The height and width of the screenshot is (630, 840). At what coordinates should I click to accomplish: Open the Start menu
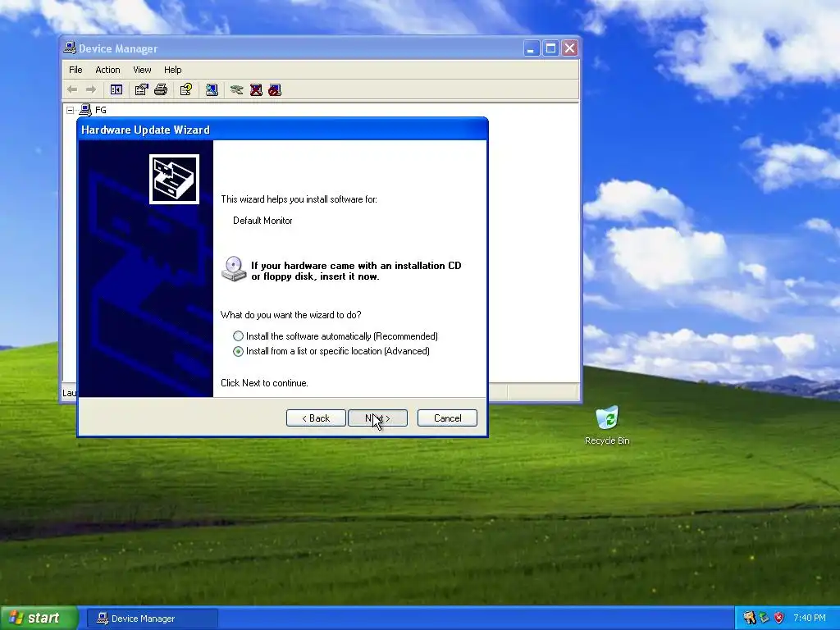39,618
